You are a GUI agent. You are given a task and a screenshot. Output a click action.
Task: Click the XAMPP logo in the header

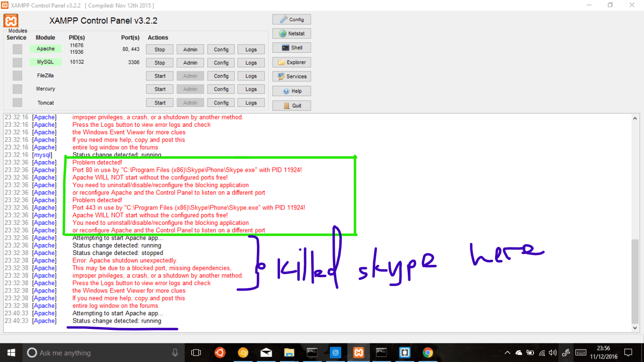(11, 21)
